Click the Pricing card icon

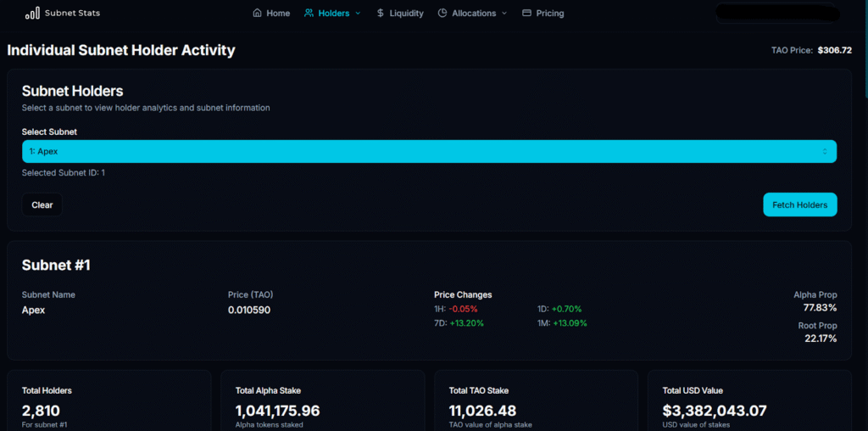tap(527, 14)
